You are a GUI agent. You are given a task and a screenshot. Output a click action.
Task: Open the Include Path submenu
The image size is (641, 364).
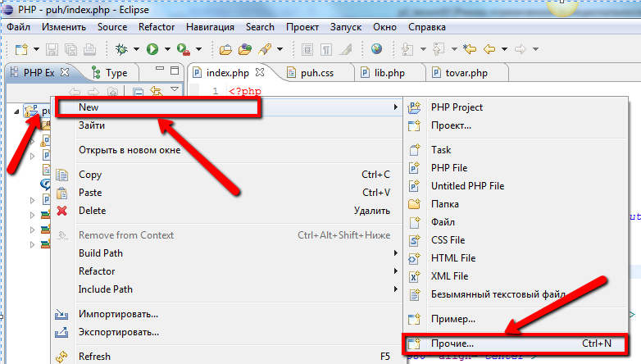click(227, 289)
